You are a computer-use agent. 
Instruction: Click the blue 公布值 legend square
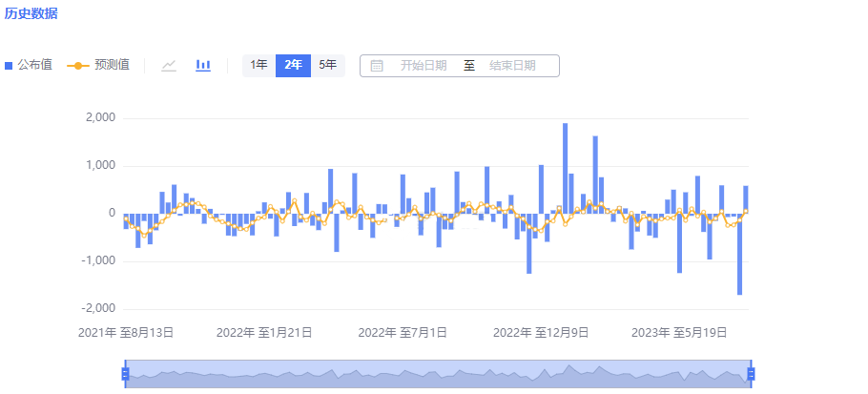click(10, 66)
